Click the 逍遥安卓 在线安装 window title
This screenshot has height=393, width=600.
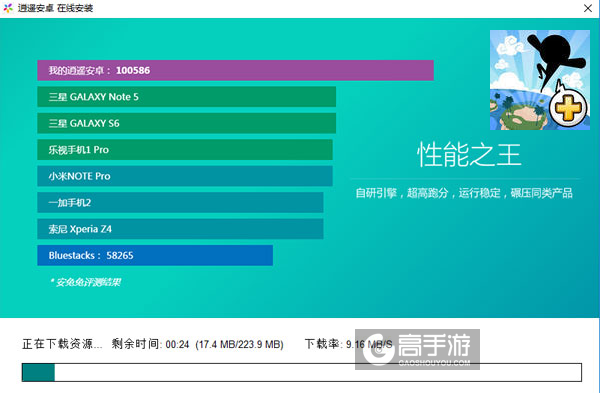55,8
